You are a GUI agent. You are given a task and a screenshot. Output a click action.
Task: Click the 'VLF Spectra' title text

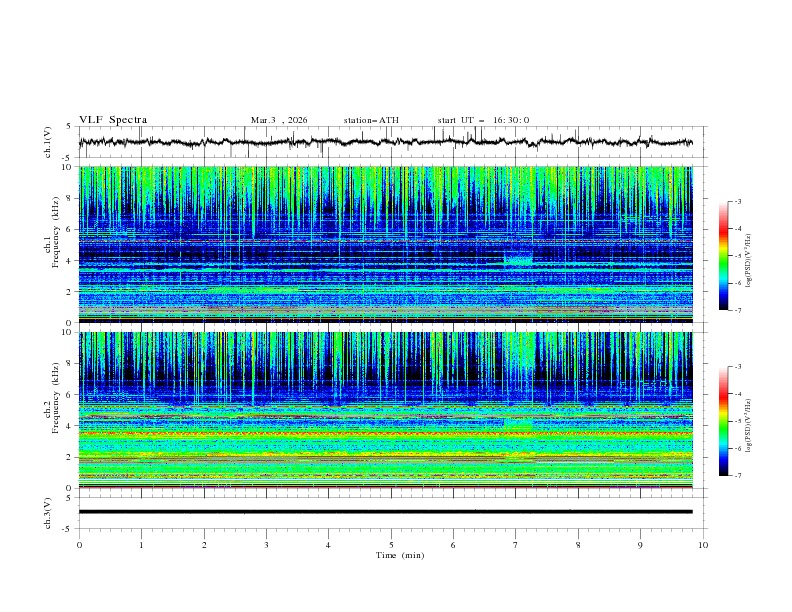click(x=113, y=120)
